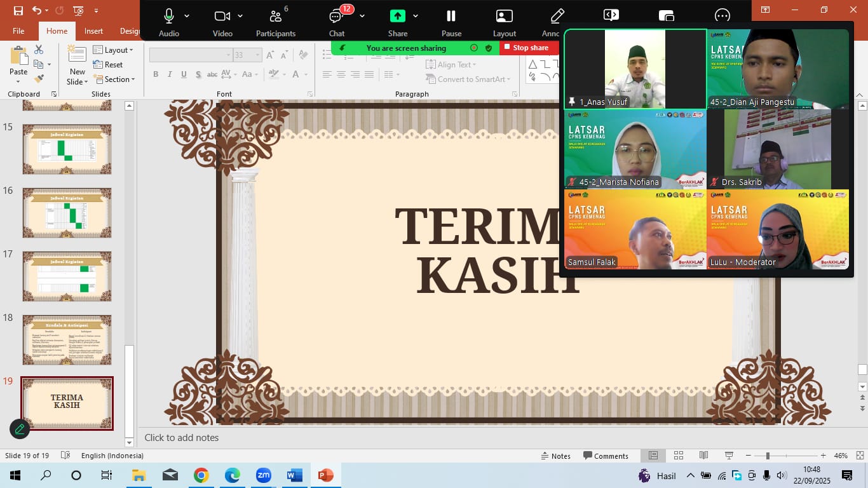Screen dimensions: 868x488
Task: Open Zoom app from the taskbar
Action: click(263, 475)
